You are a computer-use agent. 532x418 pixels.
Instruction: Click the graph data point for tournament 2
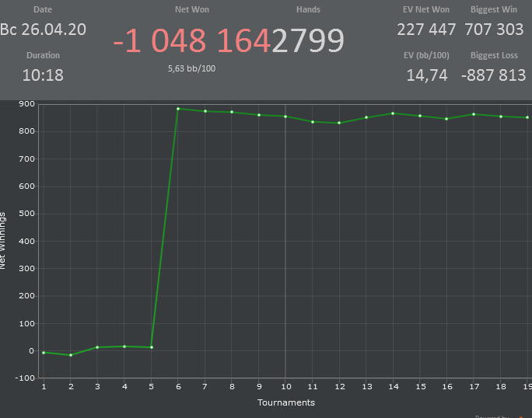click(71, 355)
